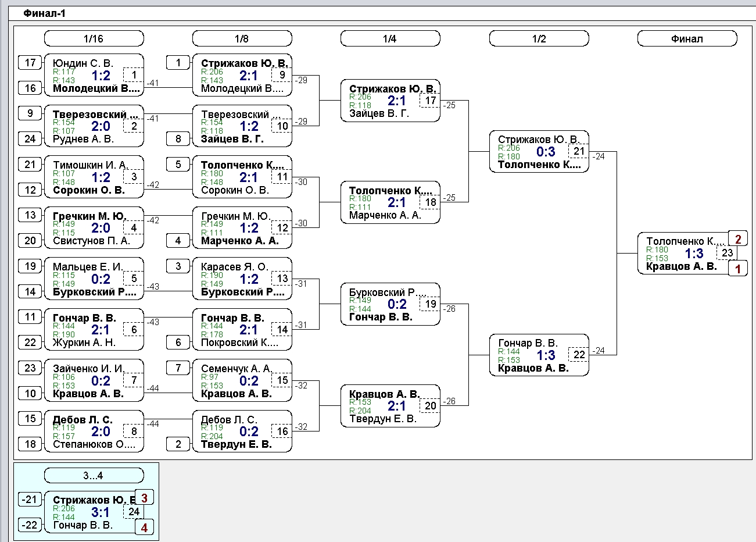Image resolution: width=756 pixels, height=542 pixels.
Task: Click seed box 21 beside Тимошкин
Action: click(x=30, y=165)
